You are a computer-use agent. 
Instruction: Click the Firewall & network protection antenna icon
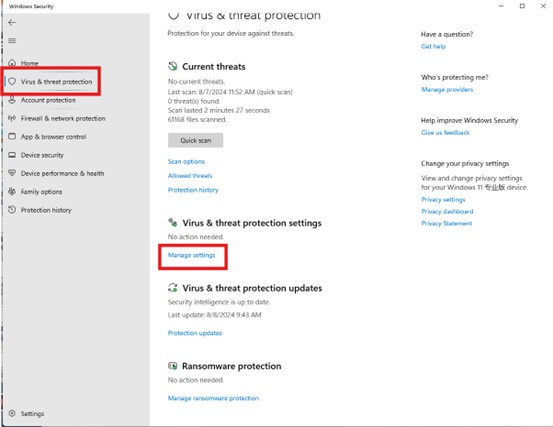(12, 118)
